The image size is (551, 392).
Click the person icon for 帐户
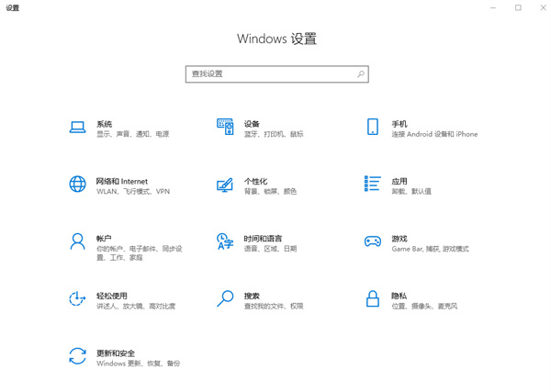click(77, 241)
